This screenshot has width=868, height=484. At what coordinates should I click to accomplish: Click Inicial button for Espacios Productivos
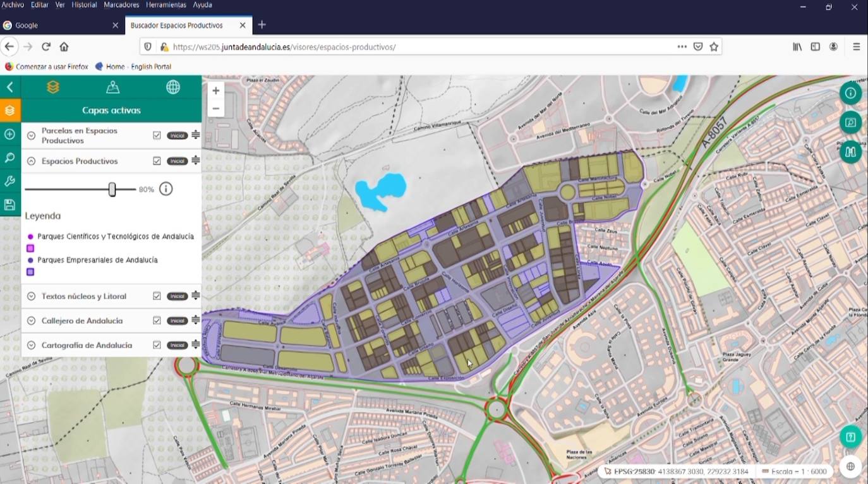[177, 161]
